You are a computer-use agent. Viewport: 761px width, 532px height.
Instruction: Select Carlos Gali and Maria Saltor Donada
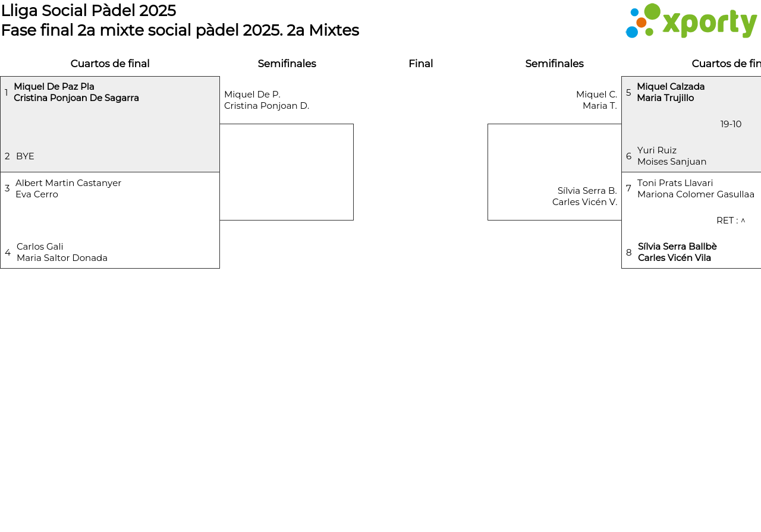[x=62, y=252]
